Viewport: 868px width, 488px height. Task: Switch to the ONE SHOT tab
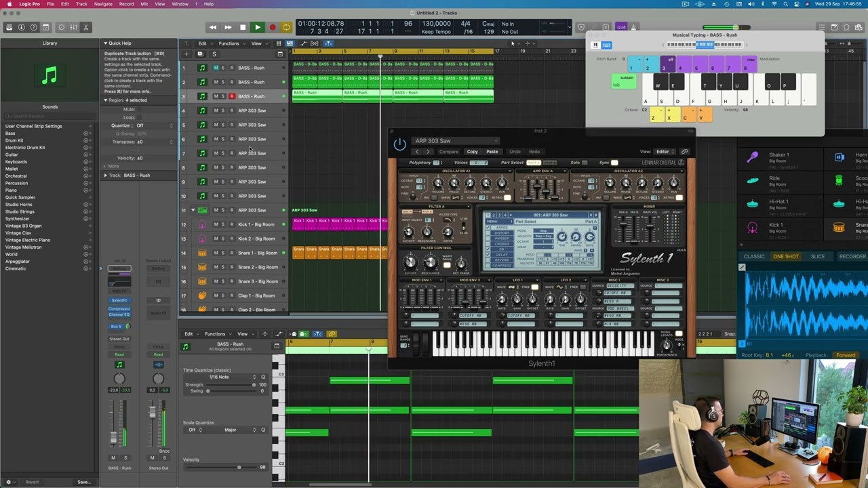click(786, 257)
